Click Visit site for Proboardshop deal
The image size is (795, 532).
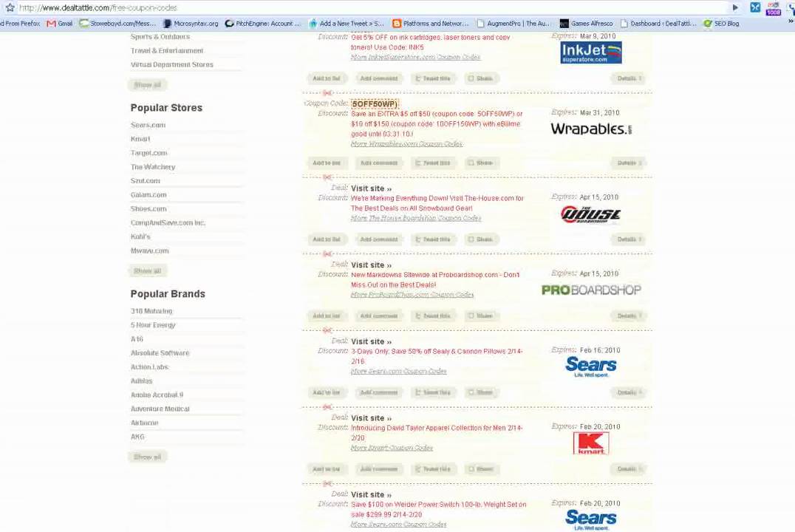click(x=372, y=265)
